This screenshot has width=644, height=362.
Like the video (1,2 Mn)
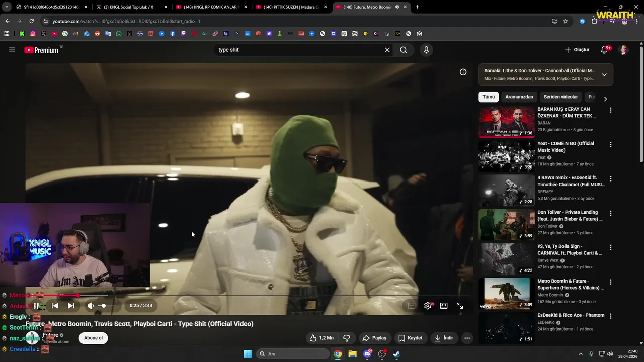click(321, 338)
